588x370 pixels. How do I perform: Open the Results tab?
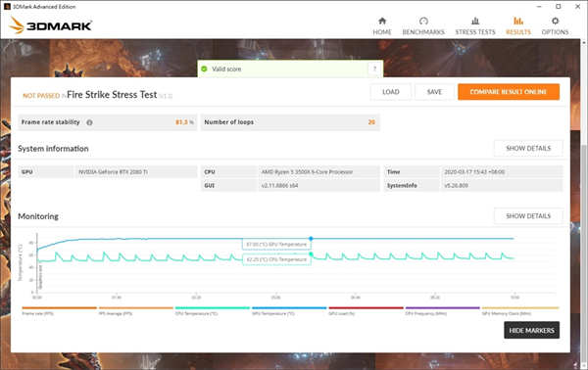pos(518,25)
